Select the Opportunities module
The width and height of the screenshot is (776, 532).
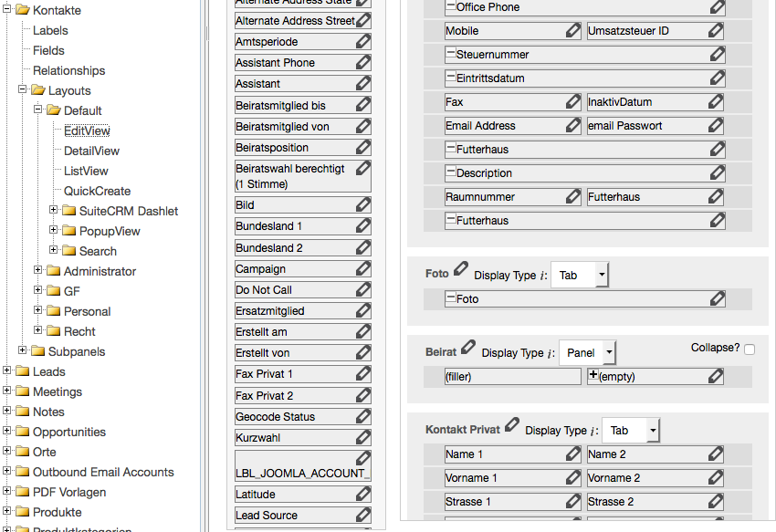pyautogui.click(x=69, y=432)
